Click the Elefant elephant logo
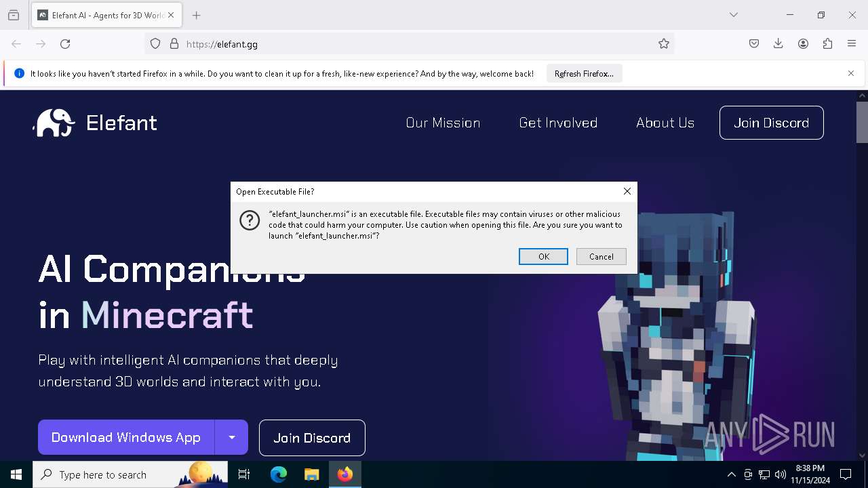This screenshot has width=868, height=488. (54, 123)
